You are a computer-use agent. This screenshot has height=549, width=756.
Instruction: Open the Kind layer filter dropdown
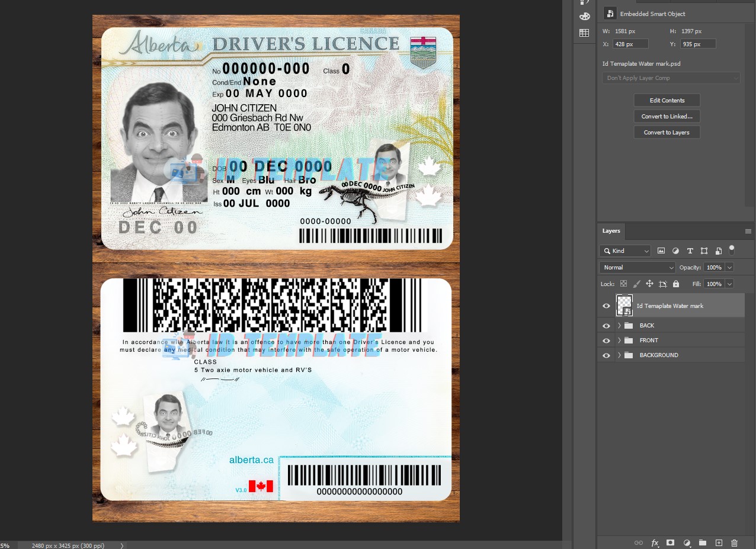click(x=625, y=251)
